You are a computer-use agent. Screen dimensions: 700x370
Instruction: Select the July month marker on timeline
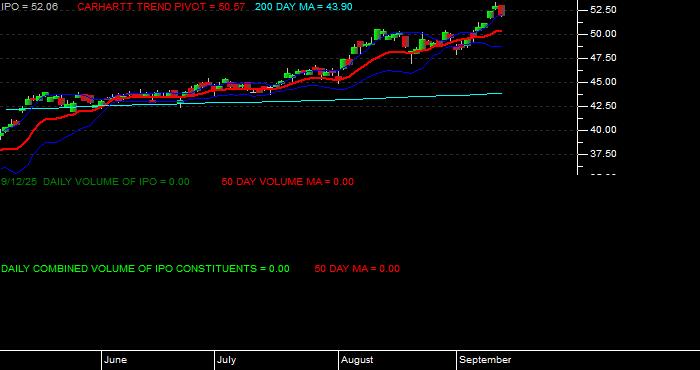(226, 360)
